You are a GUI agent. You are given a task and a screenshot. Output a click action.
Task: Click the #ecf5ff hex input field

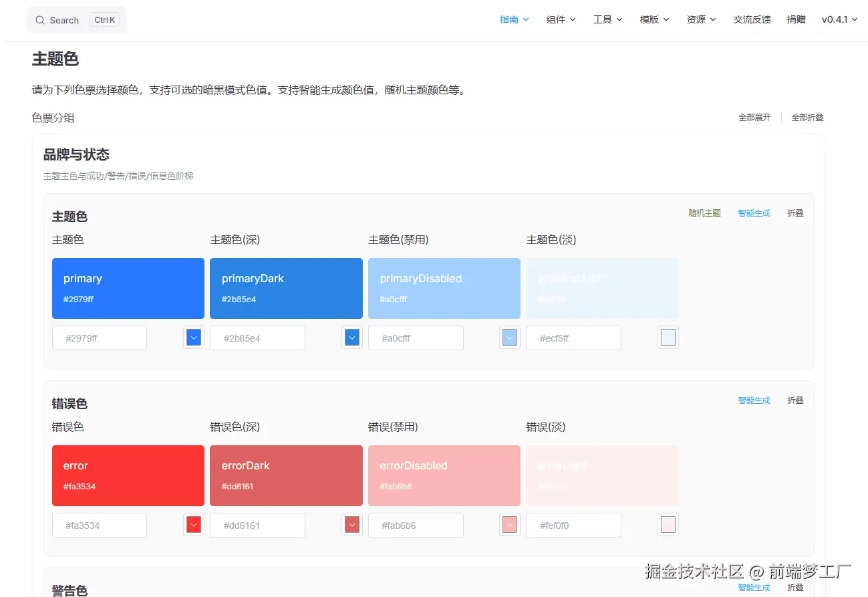pos(573,338)
